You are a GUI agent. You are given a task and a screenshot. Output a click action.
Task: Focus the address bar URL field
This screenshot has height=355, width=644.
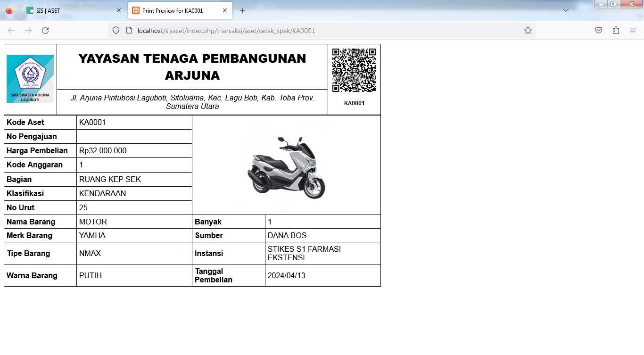point(322,31)
